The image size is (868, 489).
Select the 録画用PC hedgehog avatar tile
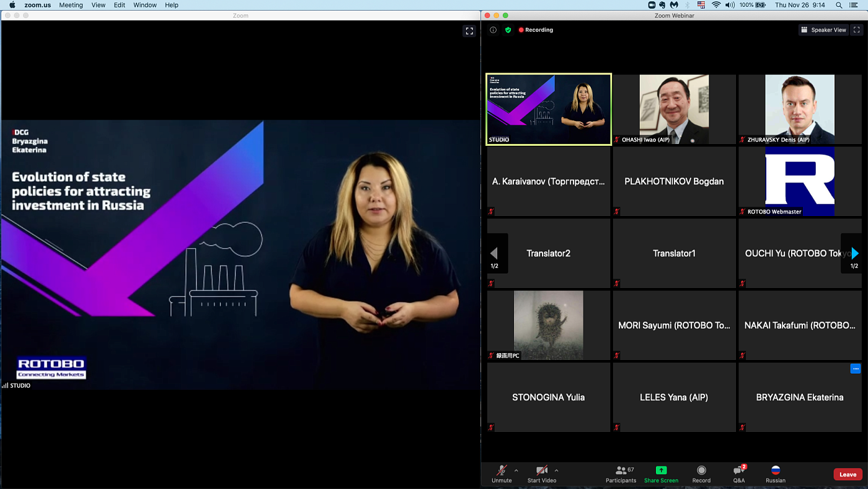(x=549, y=325)
